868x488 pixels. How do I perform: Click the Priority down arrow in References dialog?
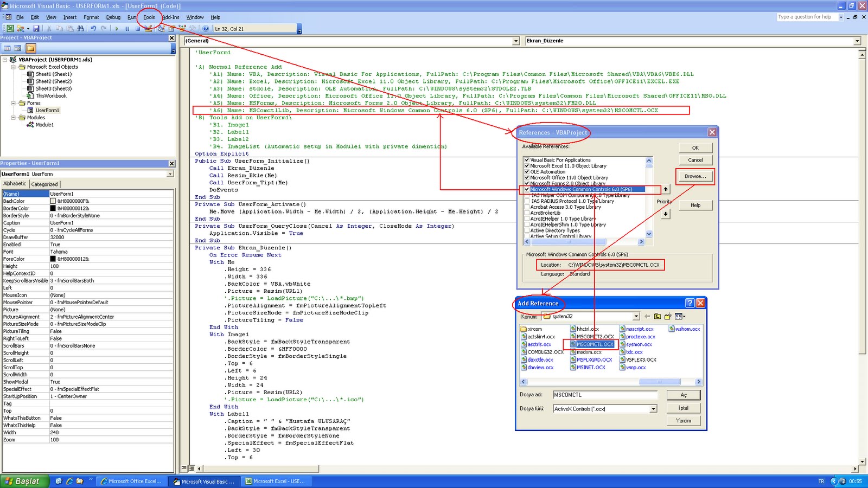click(666, 214)
